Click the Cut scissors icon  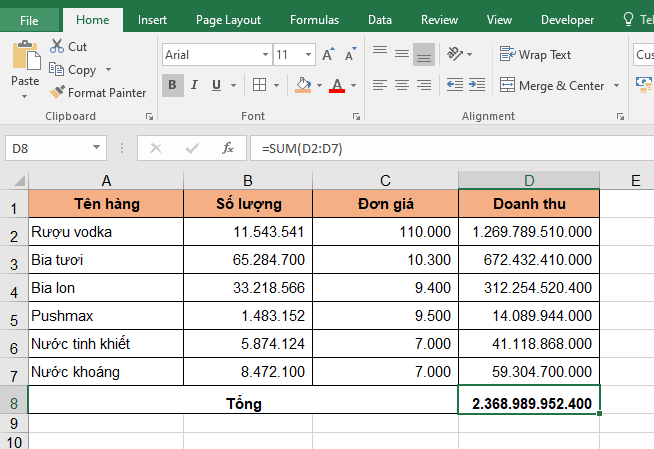(x=56, y=47)
